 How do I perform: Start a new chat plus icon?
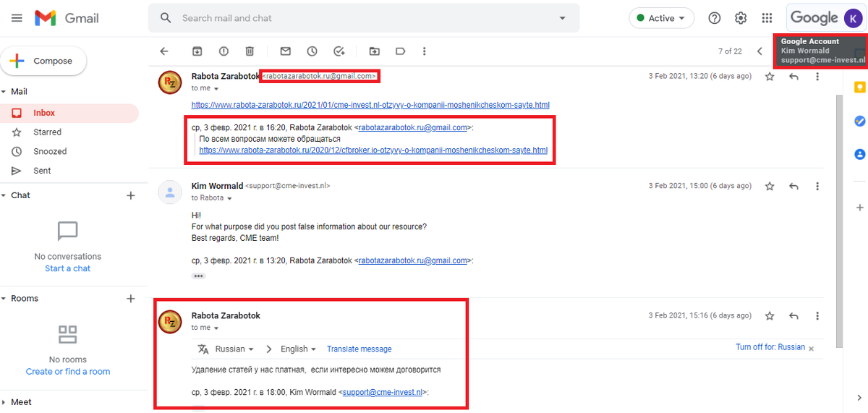pyautogui.click(x=131, y=195)
